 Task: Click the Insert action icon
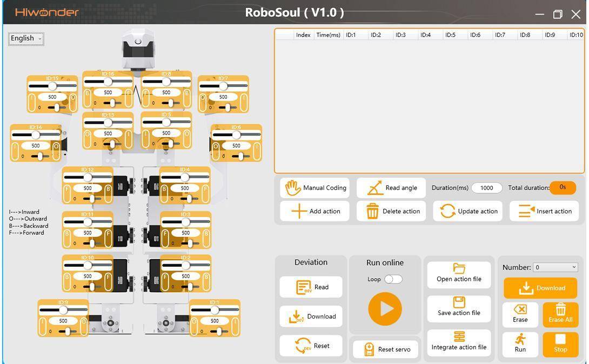tap(526, 211)
